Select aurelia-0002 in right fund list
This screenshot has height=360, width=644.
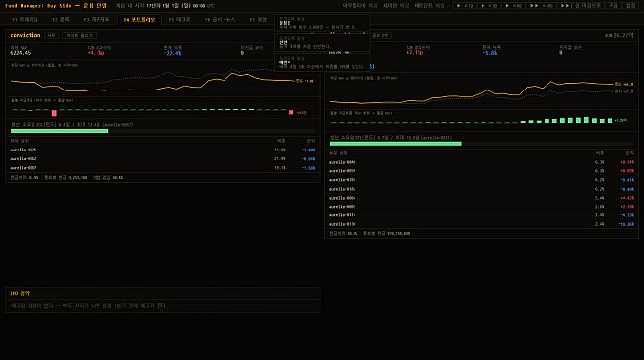482,207
